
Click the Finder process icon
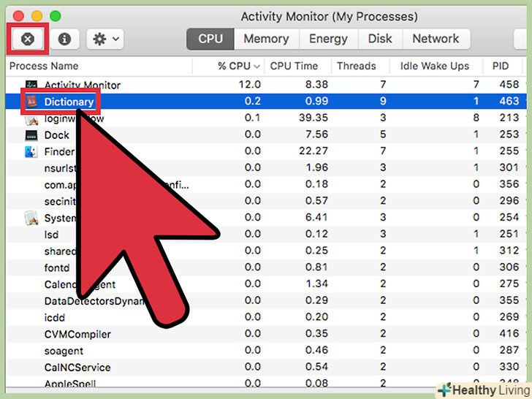tap(31, 152)
